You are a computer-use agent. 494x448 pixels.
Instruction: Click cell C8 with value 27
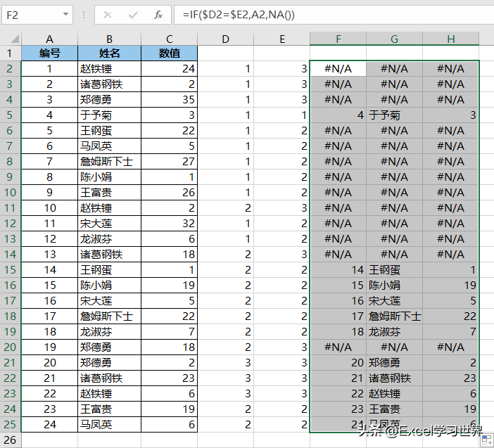169,162
